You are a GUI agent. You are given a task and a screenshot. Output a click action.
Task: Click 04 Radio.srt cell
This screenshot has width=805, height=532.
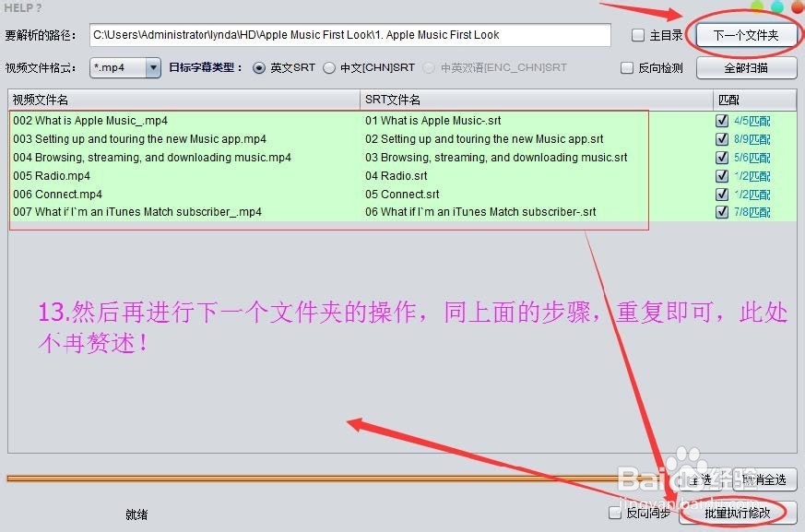pyautogui.click(x=396, y=176)
